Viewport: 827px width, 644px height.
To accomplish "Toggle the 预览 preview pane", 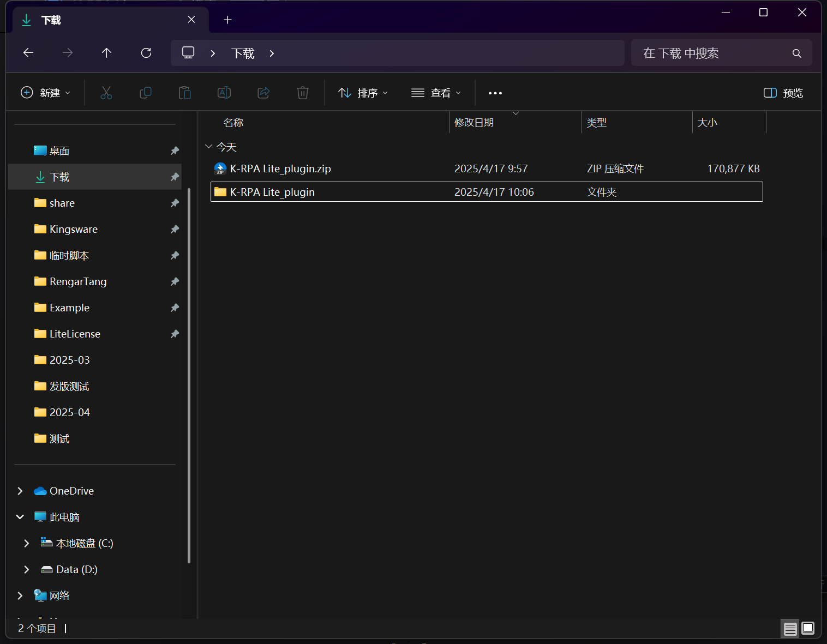I will point(783,93).
